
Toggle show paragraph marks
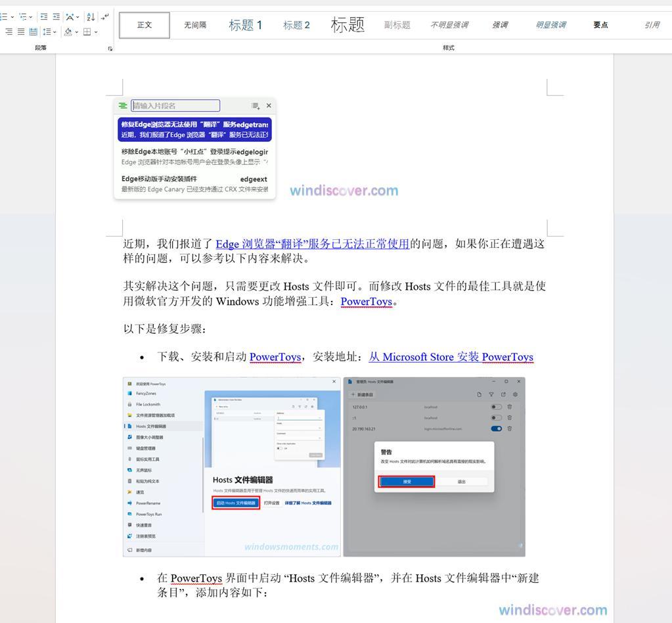pos(104,17)
